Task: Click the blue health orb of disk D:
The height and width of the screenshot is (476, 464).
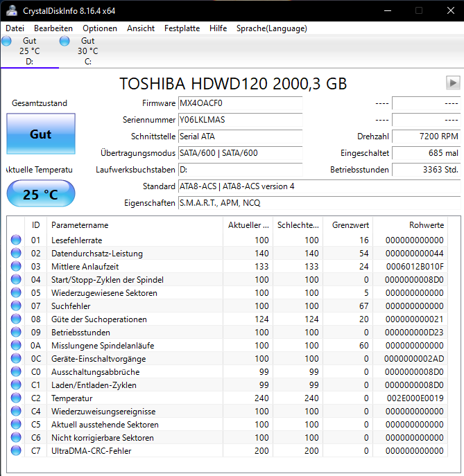Action: 6,41
